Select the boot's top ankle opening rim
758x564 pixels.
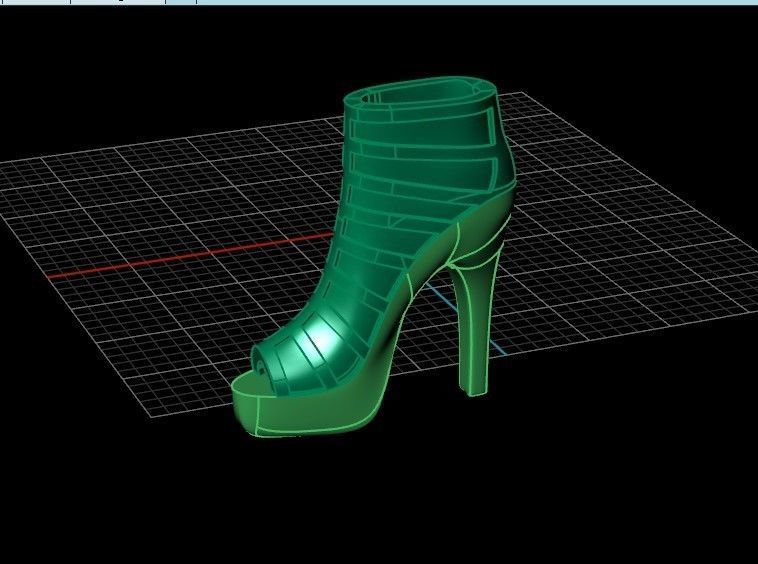(420, 92)
